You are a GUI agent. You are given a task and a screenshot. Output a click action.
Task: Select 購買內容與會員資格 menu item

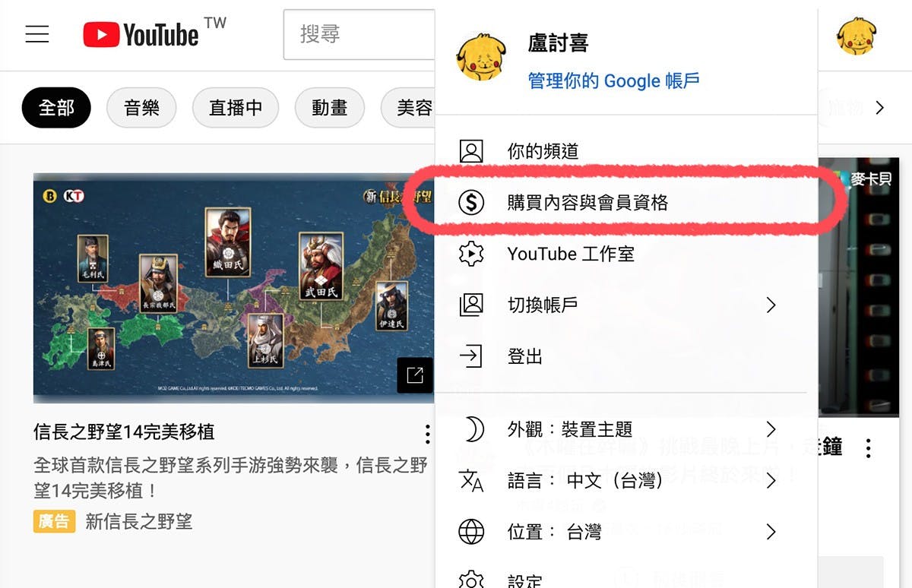[626, 202]
